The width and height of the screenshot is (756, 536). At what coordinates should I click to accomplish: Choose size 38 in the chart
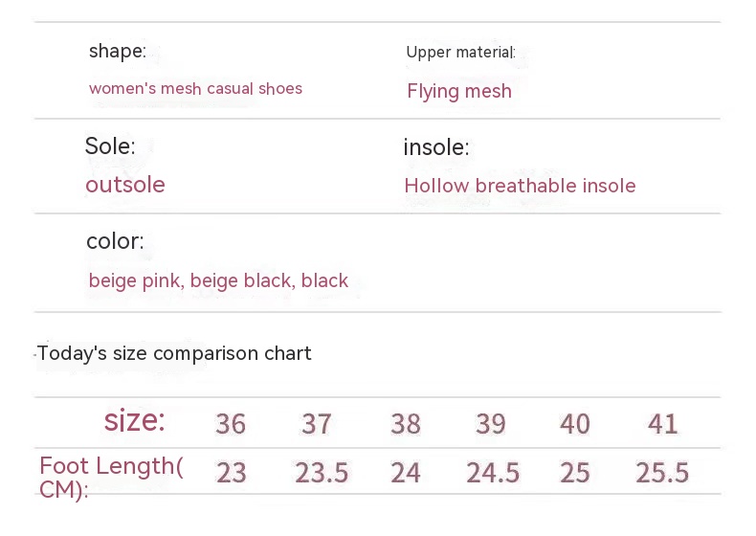tap(406, 424)
